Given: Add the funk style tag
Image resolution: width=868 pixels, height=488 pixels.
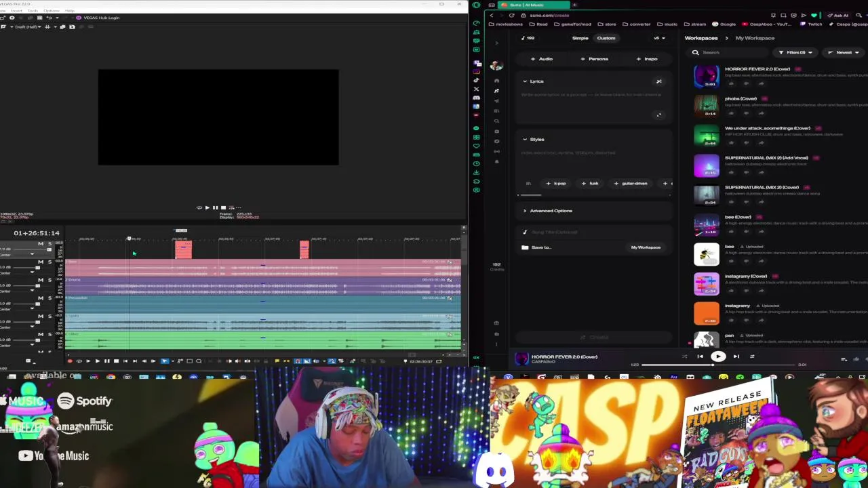Looking at the screenshot, I should point(590,184).
